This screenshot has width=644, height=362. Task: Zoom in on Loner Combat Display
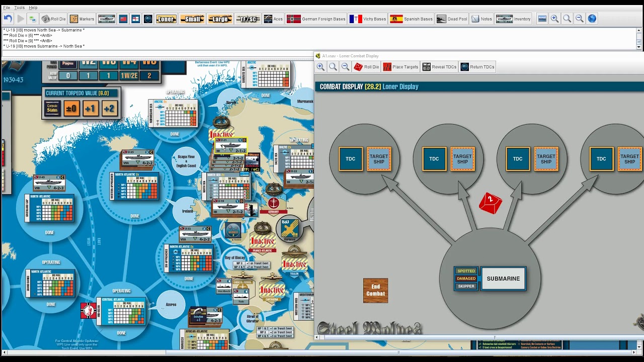click(320, 67)
